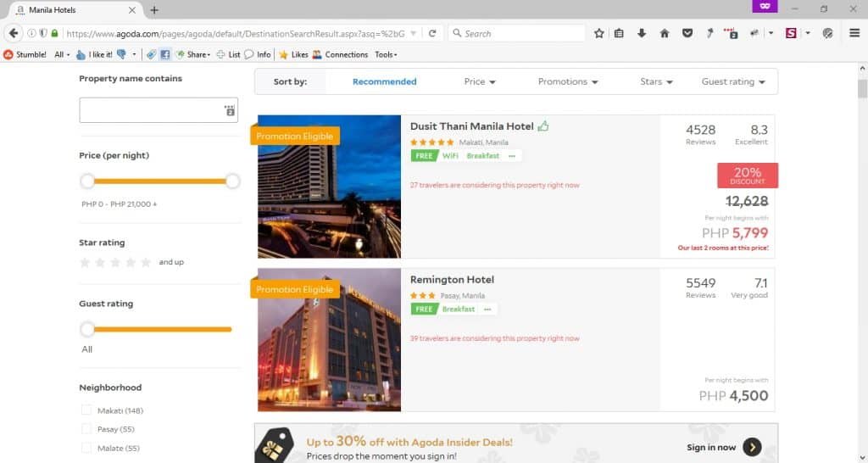
Task: Click the Dusit Thani hotel photo
Action: tap(329, 187)
